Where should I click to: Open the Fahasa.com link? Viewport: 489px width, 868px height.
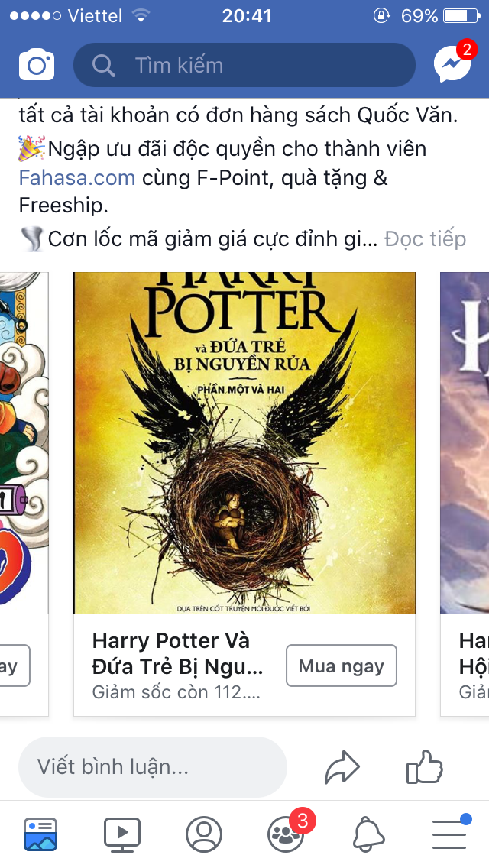coord(77,178)
